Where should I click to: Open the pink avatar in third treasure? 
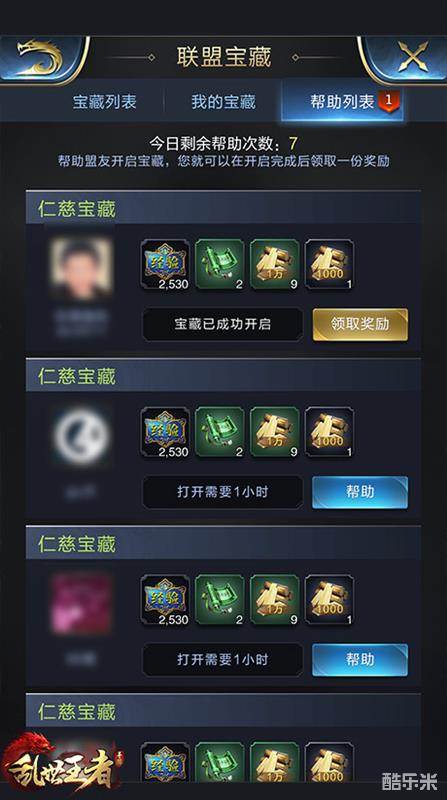point(81,604)
